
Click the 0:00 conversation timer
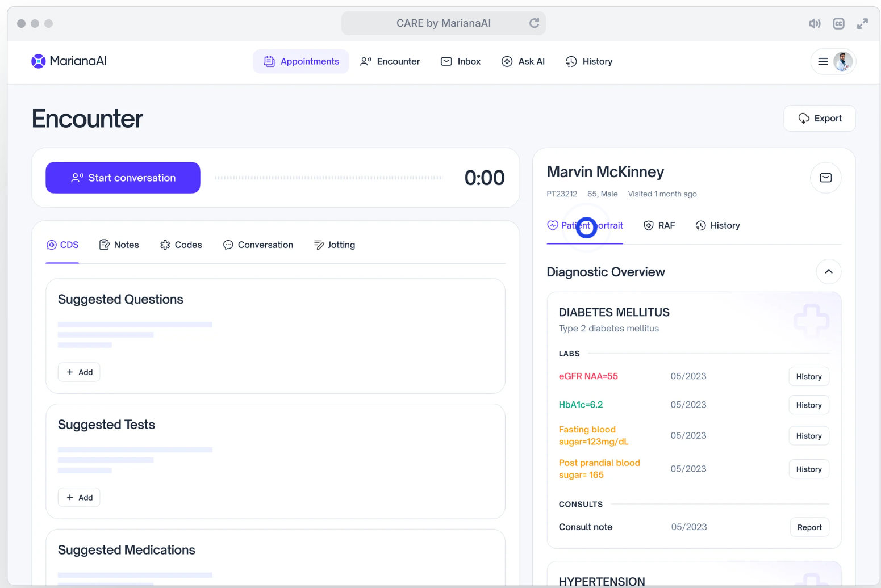coord(485,178)
